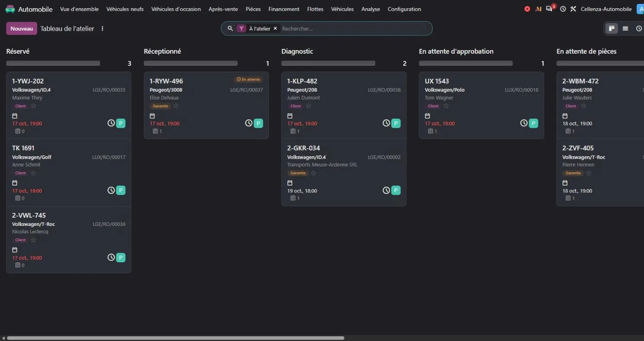Open the Tableau de l'atelier actions menu
Viewport: 644px width, 341px height.
(x=102, y=29)
